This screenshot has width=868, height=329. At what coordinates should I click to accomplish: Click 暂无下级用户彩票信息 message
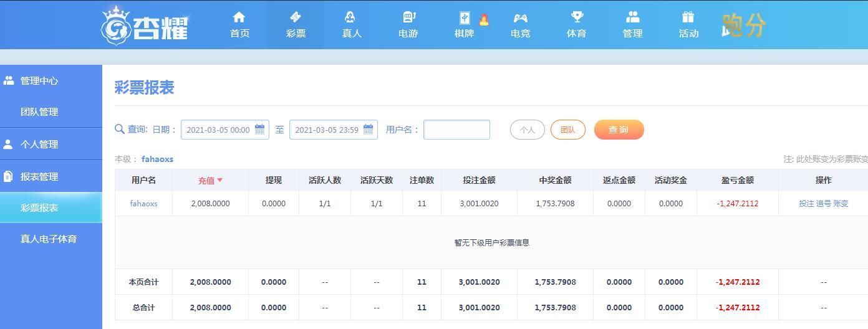click(491, 242)
